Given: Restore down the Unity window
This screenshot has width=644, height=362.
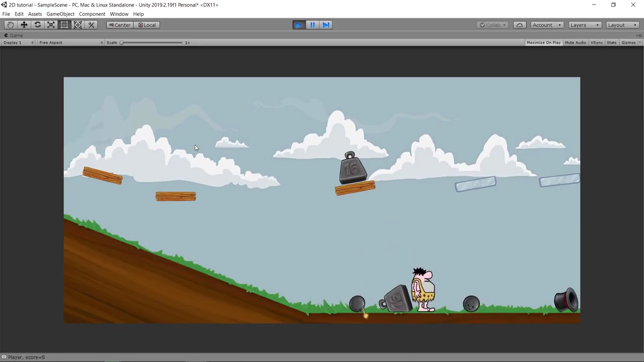Looking at the screenshot, I should (613, 5).
